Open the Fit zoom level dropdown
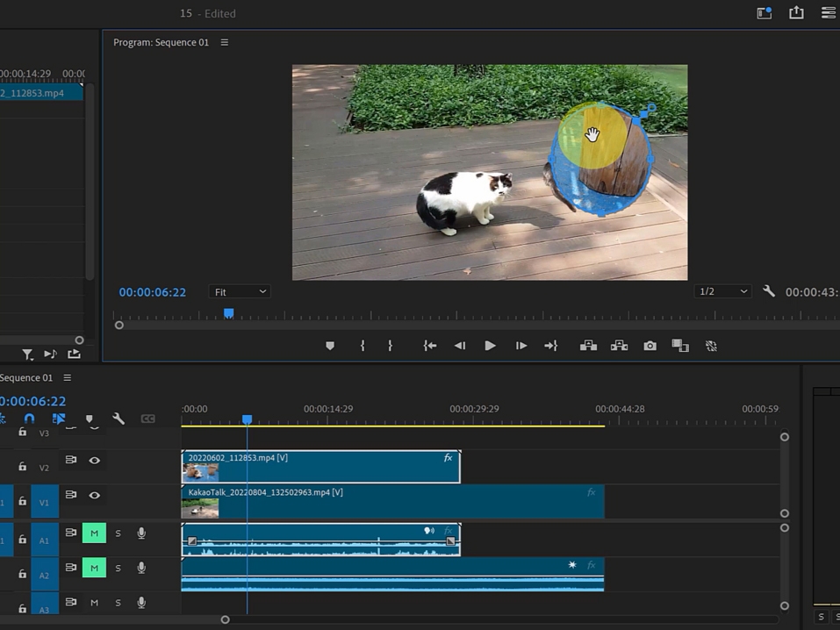Image resolution: width=840 pixels, height=630 pixels. tap(240, 292)
